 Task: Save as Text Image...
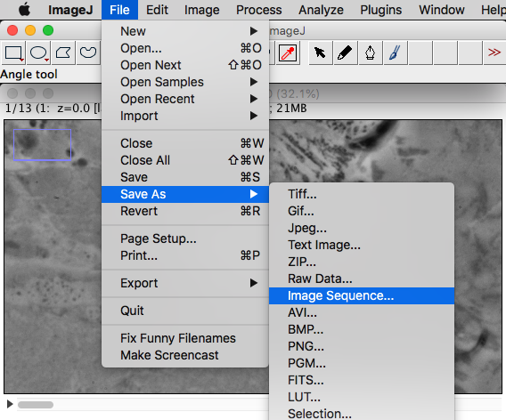362,245
